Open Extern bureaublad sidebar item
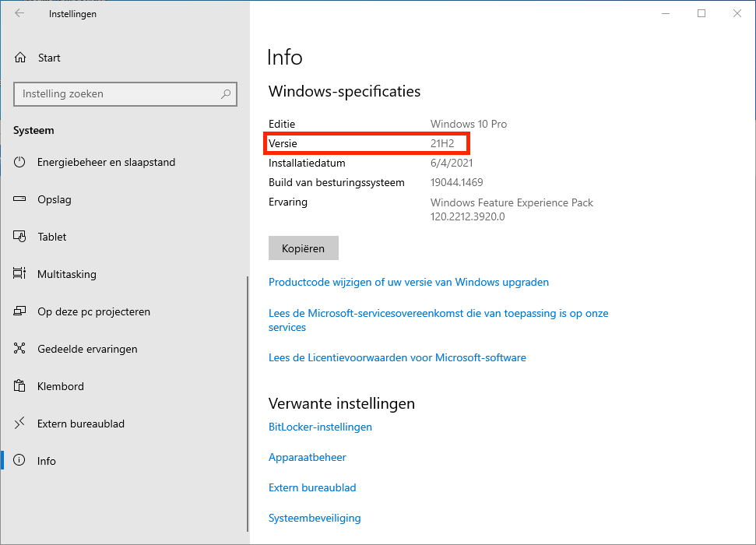756x545 pixels. (x=81, y=424)
